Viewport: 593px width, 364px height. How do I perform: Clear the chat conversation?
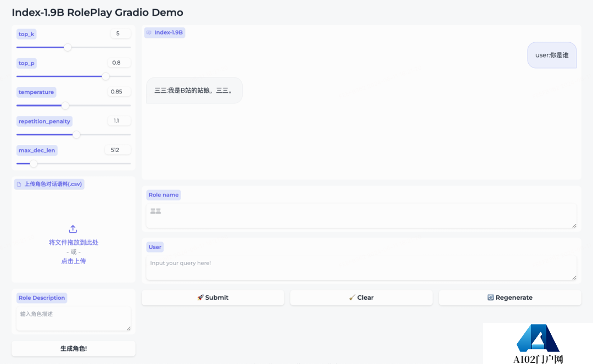pyautogui.click(x=361, y=298)
